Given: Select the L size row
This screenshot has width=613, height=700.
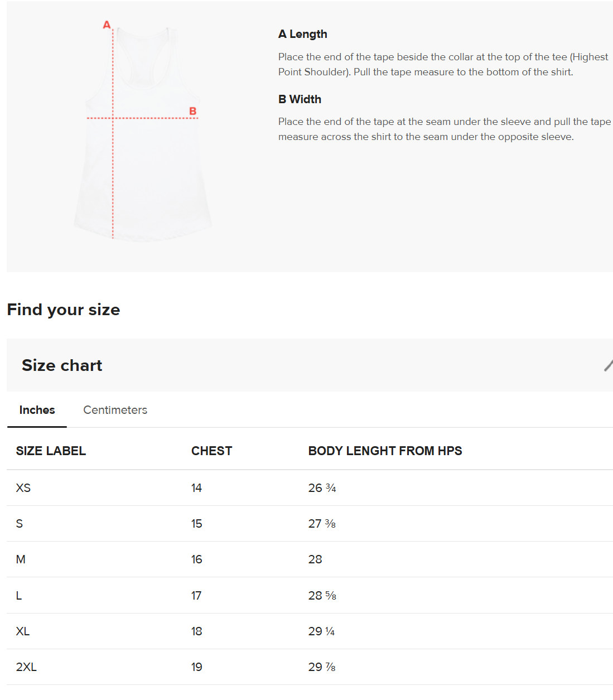Looking at the screenshot, I should point(310,596).
